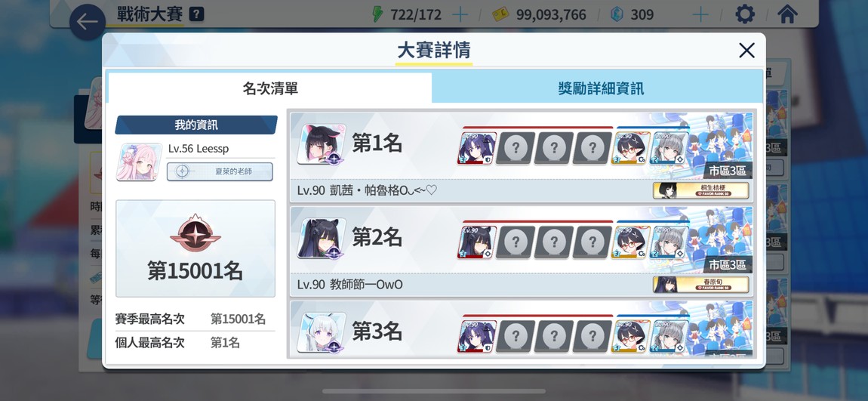Open the settings gear
The width and height of the screenshot is (868, 401).
point(744,14)
